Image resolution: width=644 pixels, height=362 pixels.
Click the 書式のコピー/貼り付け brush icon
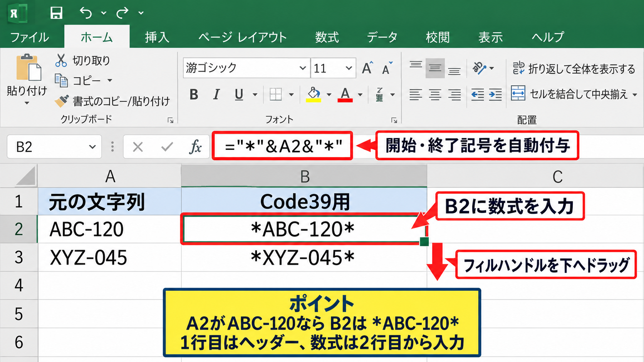62,101
